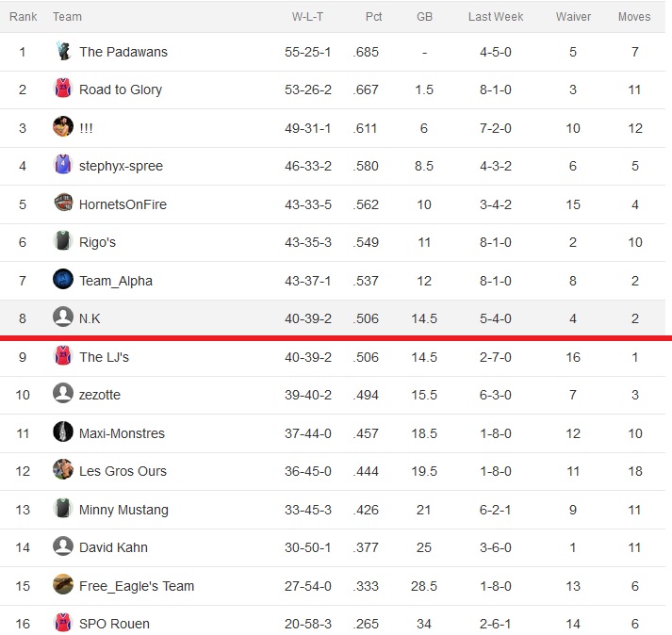Viewport: 672px width, 635px height.
Task: Click the Rank column header
Action: click(x=24, y=17)
